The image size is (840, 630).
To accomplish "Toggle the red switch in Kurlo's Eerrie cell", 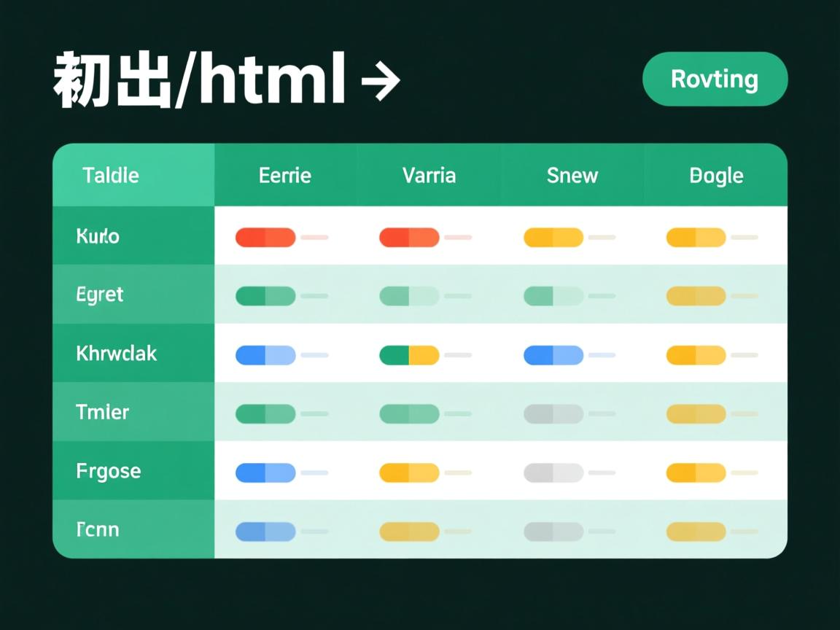I will pyautogui.click(x=265, y=237).
